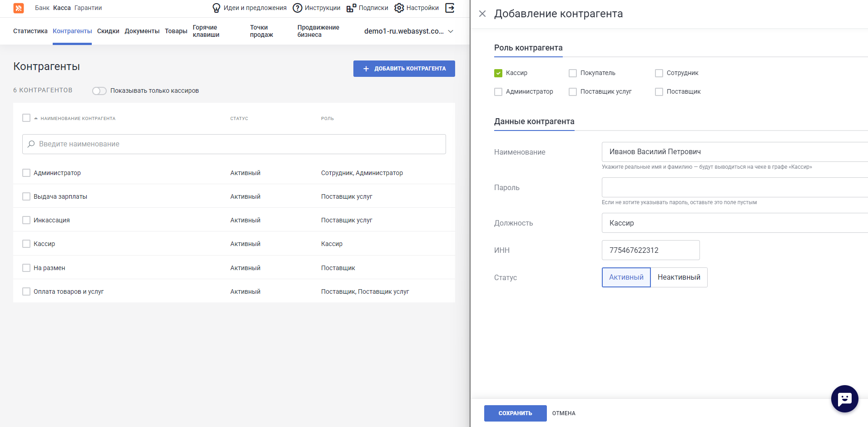This screenshot has width=868, height=427.
Task: Open Настройки gear icon
Action: point(399,8)
